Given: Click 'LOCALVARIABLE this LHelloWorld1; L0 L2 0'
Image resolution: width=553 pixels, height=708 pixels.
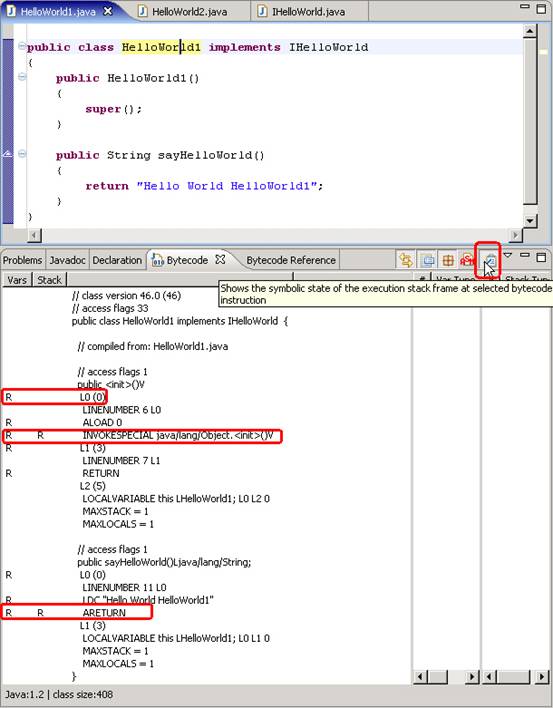Looking at the screenshot, I should pos(176,498).
